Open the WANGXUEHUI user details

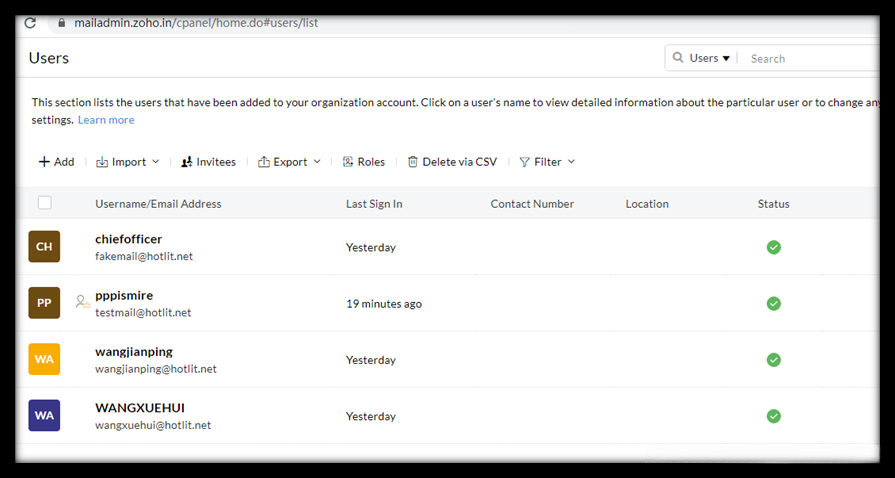click(140, 408)
